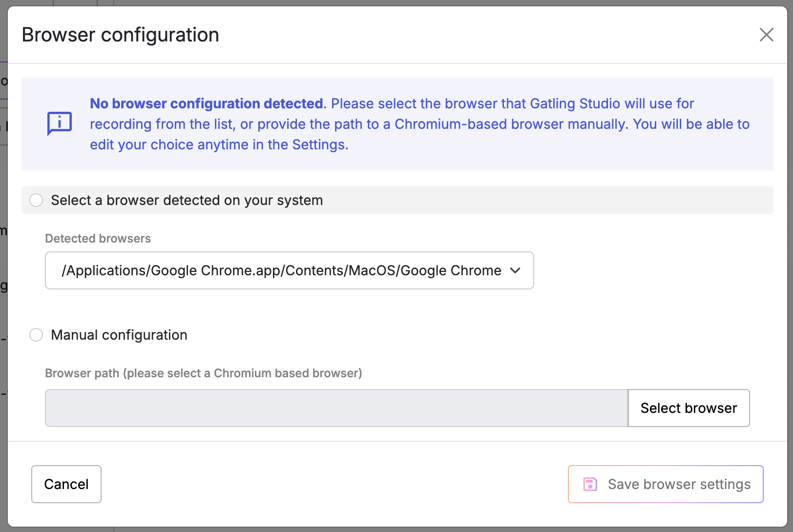Click the 'Browser configuration' dialog title
Image resolution: width=793 pixels, height=532 pixels.
[x=120, y=35]
